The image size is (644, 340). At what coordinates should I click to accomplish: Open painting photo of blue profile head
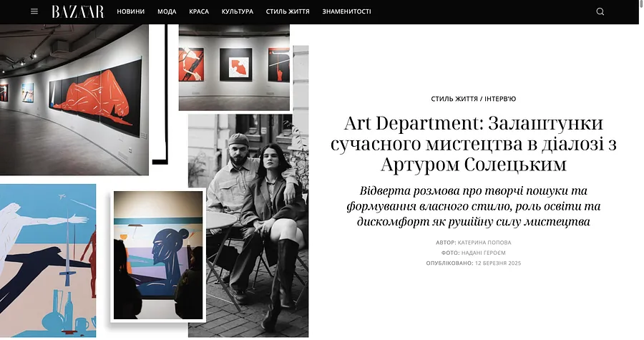tap(158, 255)
